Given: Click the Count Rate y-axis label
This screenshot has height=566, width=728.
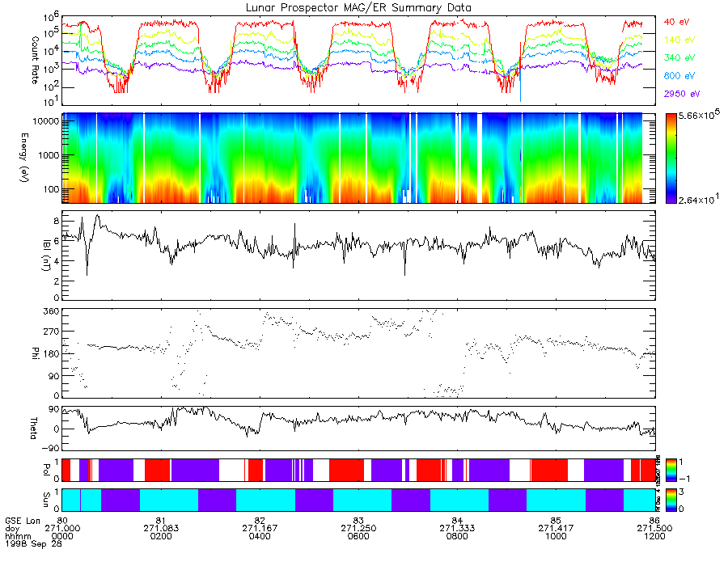Looking at the screenshot, I should pos(36,61).
